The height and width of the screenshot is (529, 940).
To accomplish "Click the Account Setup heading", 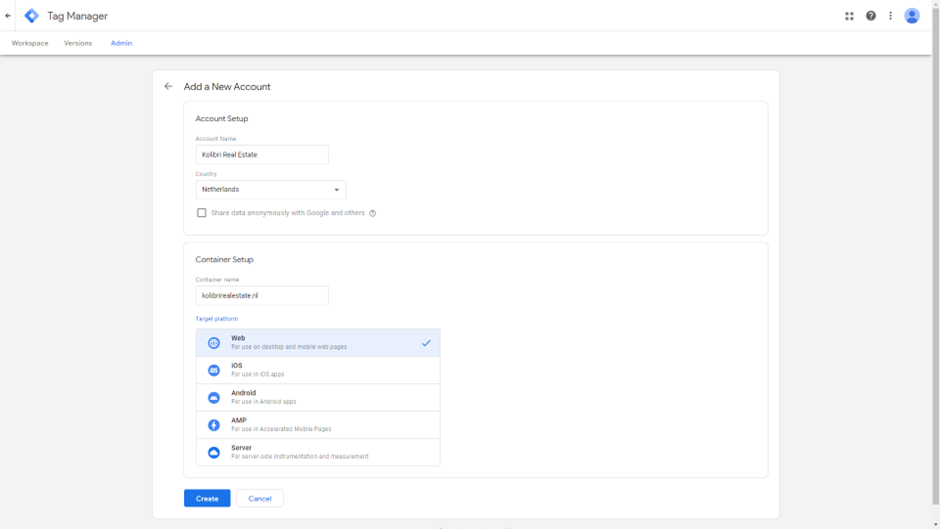I will coord(222,119).
